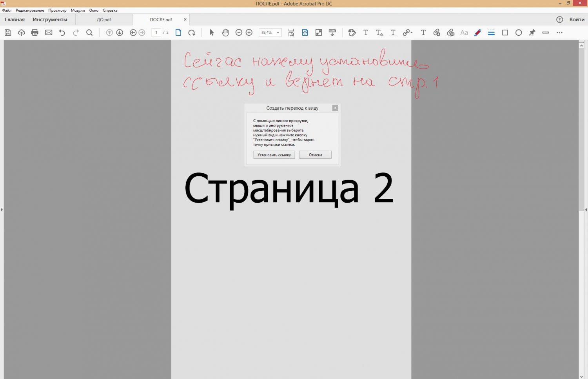This screenshot has height=379, width=588.
Task: Click the Установить ссылку button
Action: coord(274,155)
